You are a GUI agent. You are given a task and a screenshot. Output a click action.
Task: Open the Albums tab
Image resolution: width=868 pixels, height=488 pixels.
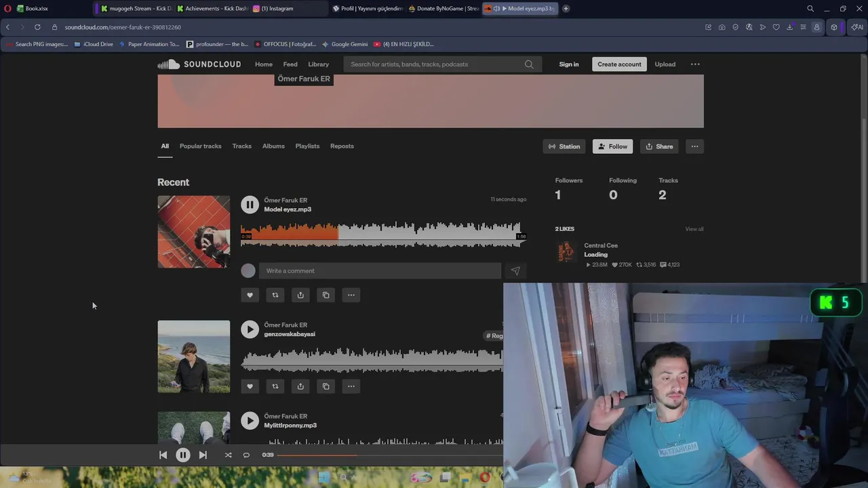(x=273, y=146)
